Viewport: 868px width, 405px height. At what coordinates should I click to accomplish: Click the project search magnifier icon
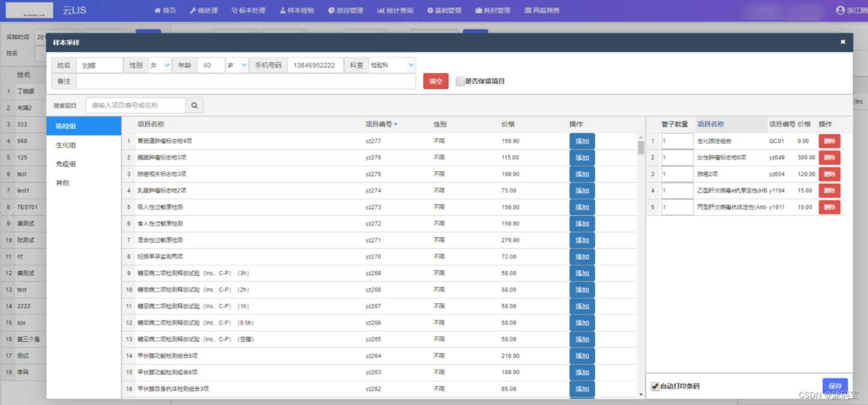pos(194,104)
